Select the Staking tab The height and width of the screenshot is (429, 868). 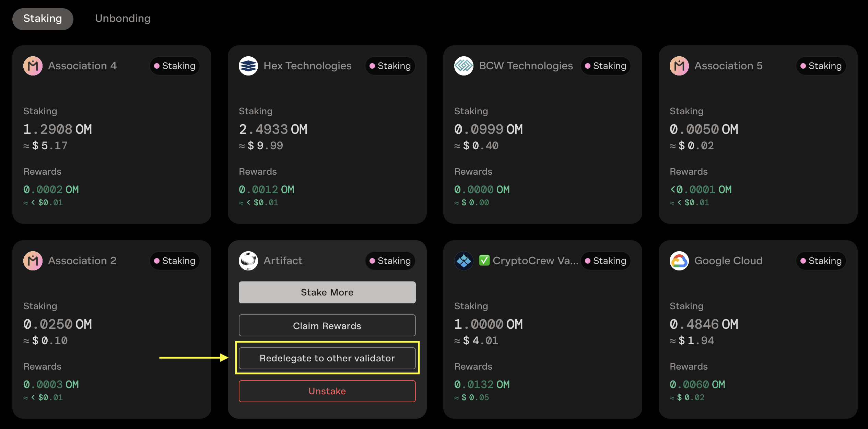click(43, 19)
